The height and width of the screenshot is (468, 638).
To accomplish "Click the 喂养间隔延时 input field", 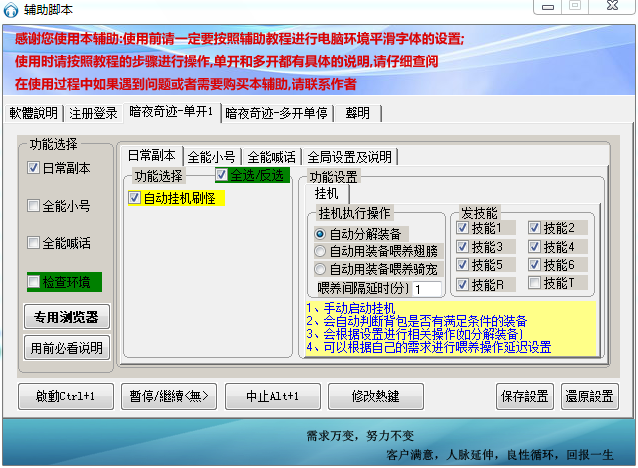I will (x=429, y=288).
